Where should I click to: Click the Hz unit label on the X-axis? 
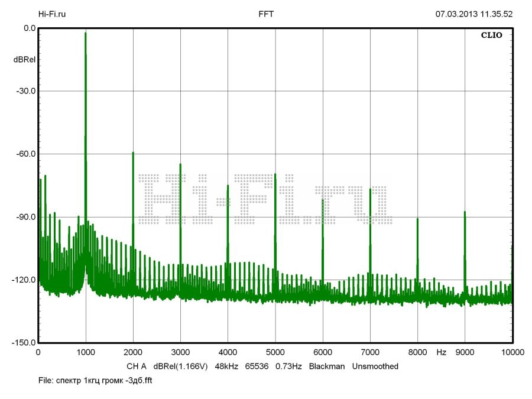click(441, 352)
